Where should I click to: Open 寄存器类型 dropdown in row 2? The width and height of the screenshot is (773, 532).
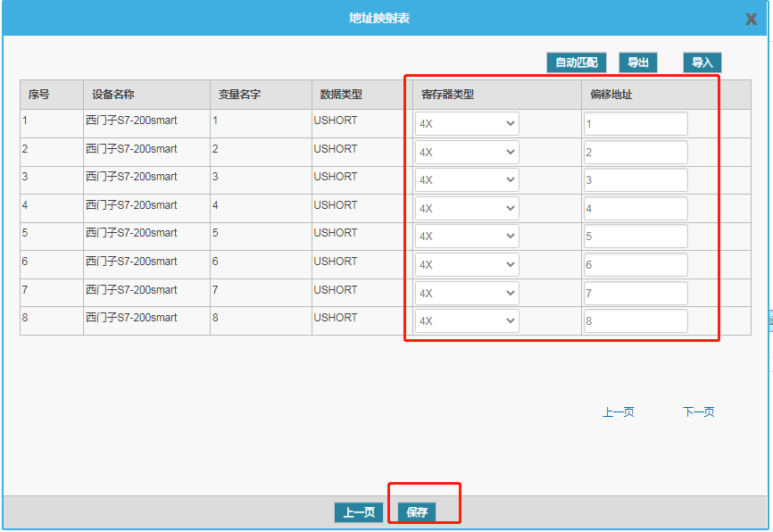[467, 152]
